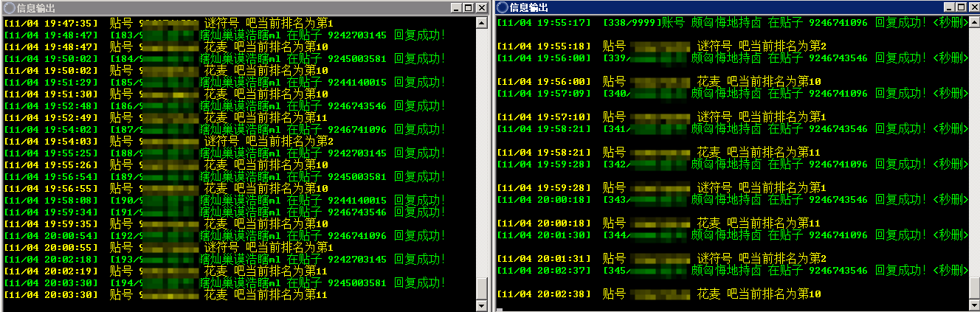This screenshot has width=980, height=312.
Task: Click the left window scrollbar thumb
Action: [x=482, y=287]
